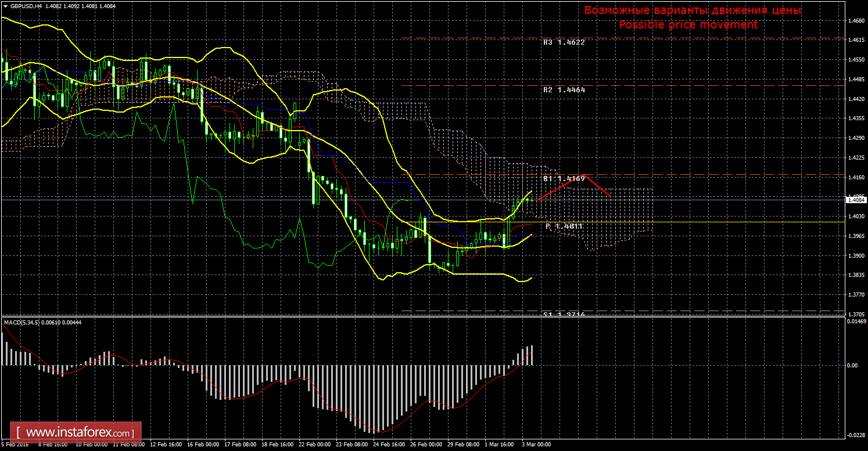Click the -0.0228 MACD scale value
The height and width of the screenshot is (451, 868).
[x=856, y=435]
